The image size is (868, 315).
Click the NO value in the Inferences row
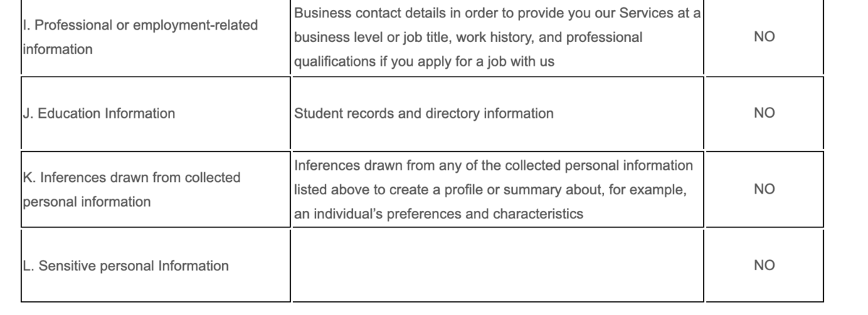pos(764,189)
